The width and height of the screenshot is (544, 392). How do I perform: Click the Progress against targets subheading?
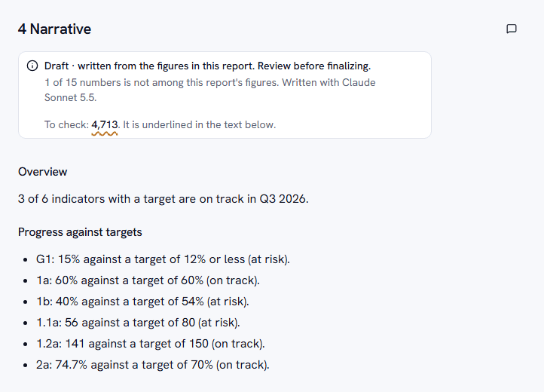[80, 232]
